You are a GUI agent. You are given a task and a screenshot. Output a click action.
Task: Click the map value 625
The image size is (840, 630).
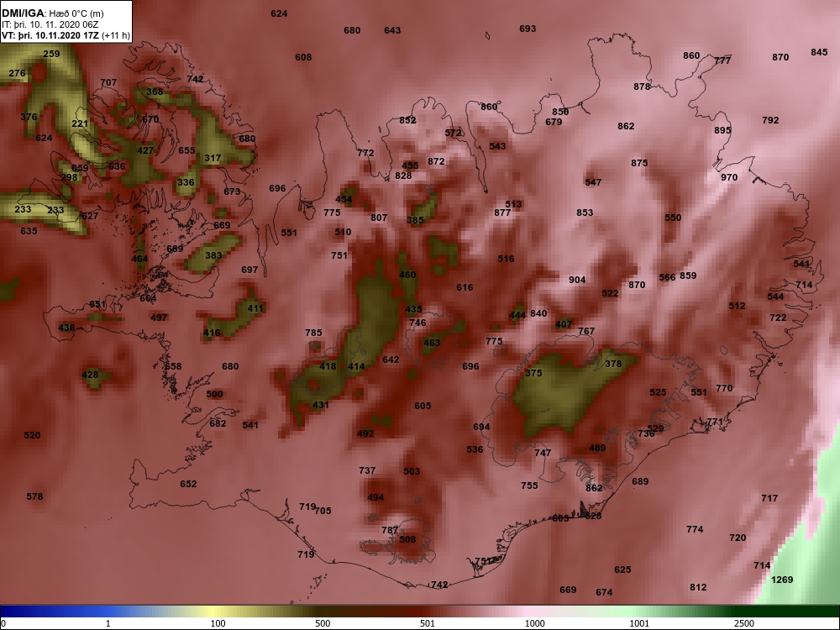pyautogui.click(x=622, y=570)
